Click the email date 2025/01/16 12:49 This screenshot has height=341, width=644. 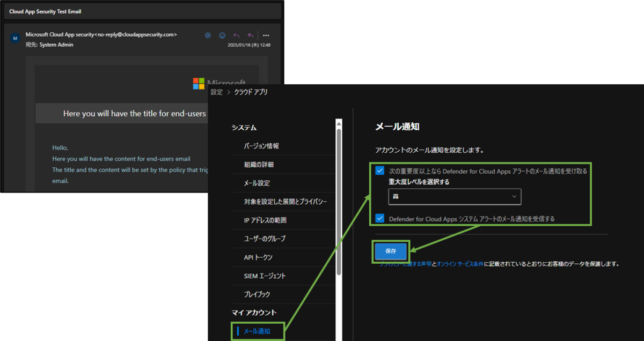tap(248, 46)
